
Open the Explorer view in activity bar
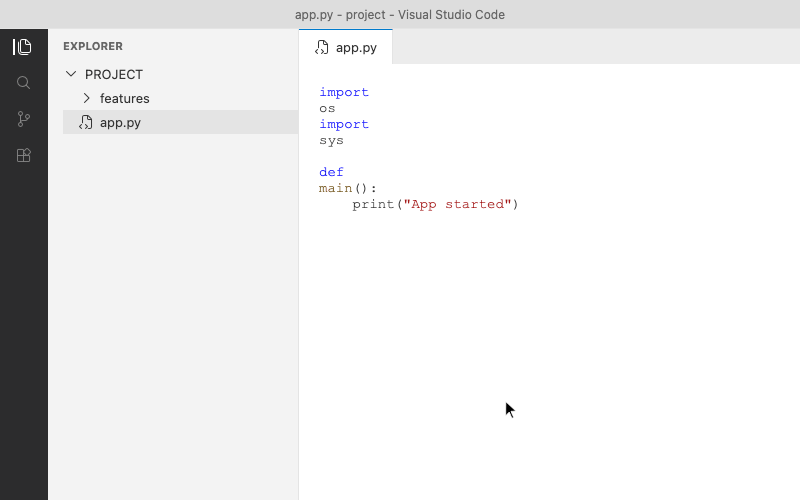(22, 47)
